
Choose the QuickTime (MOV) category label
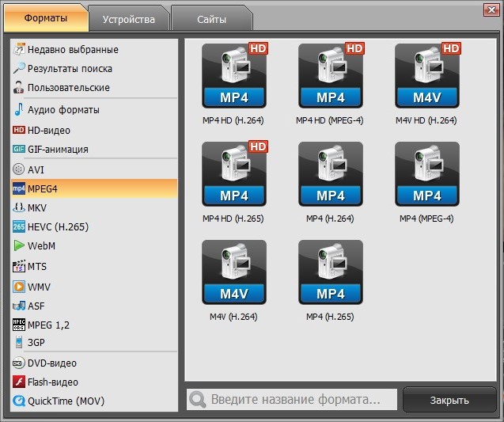[66, 401]
